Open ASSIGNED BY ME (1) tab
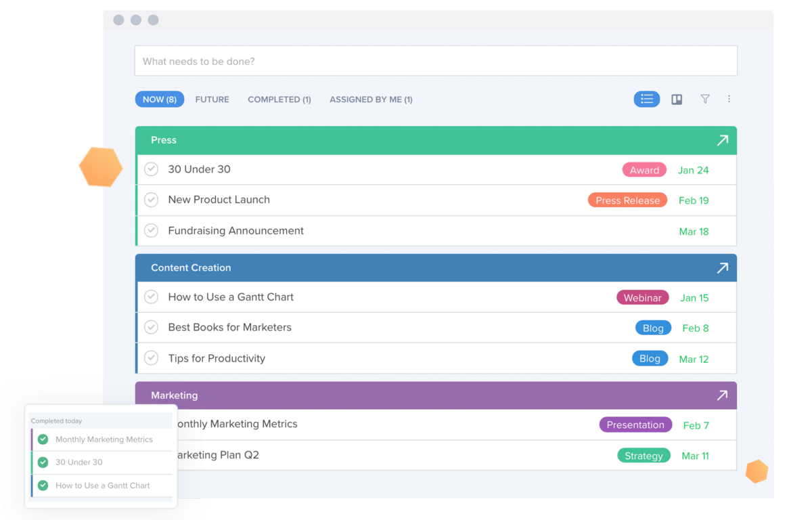 (371, 100)
